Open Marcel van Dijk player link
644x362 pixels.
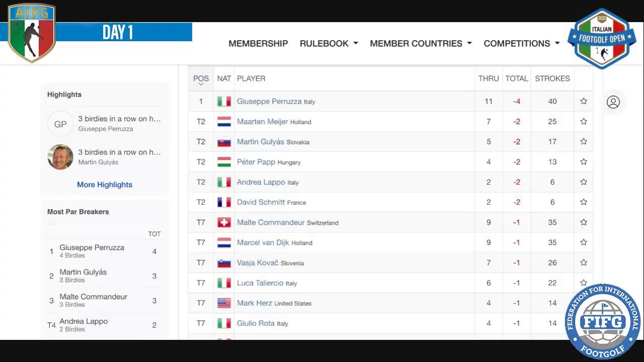[x=263, y=242]
